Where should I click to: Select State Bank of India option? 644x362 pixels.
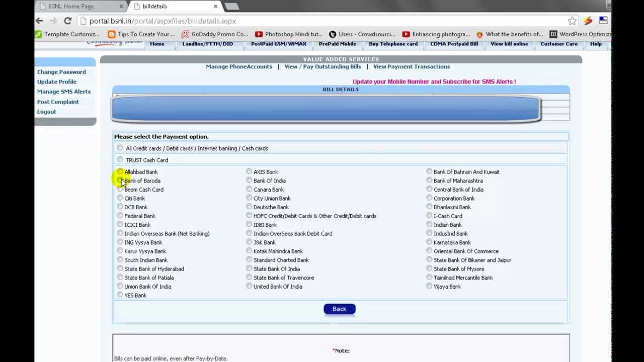(249, 268)
